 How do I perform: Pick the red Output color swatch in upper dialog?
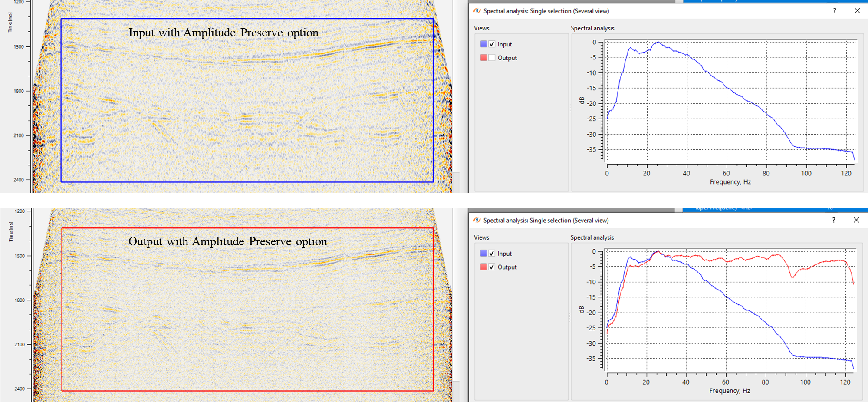click(x=483, y=58)
